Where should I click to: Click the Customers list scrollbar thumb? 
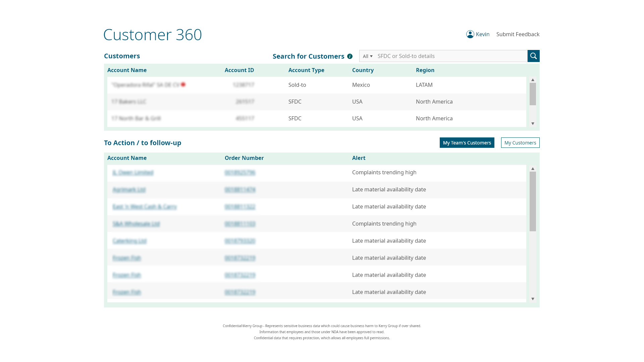pyautogui.click(x=533, y=94)
